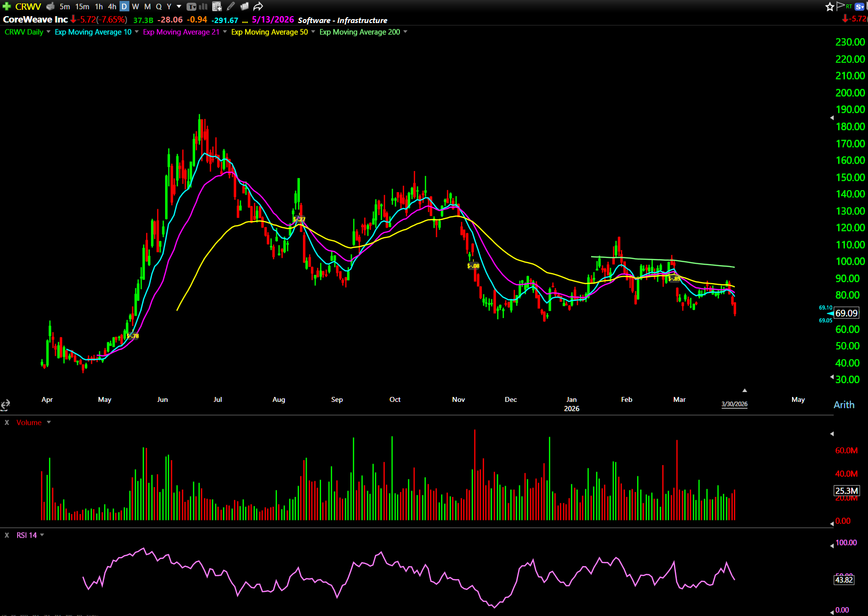The width and height of the screenshot is (868, 616).
Task: Flag this symbol with the flag icon
Action: pos(841,6)
